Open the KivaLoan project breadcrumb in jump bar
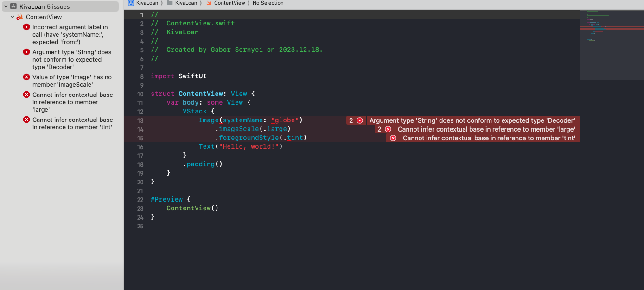Viewport: 644px width, 290px height. point(146,3)
